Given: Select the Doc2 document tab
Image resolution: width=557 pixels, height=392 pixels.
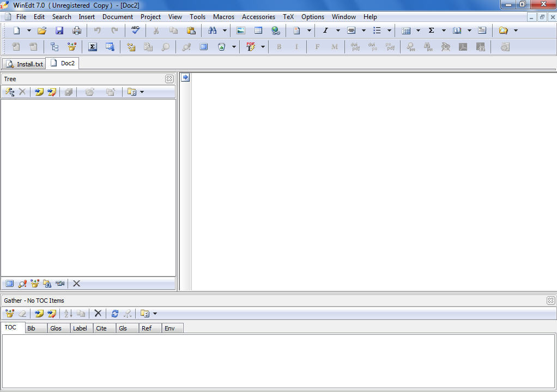Looking at the screenshot, I should 63,63.
